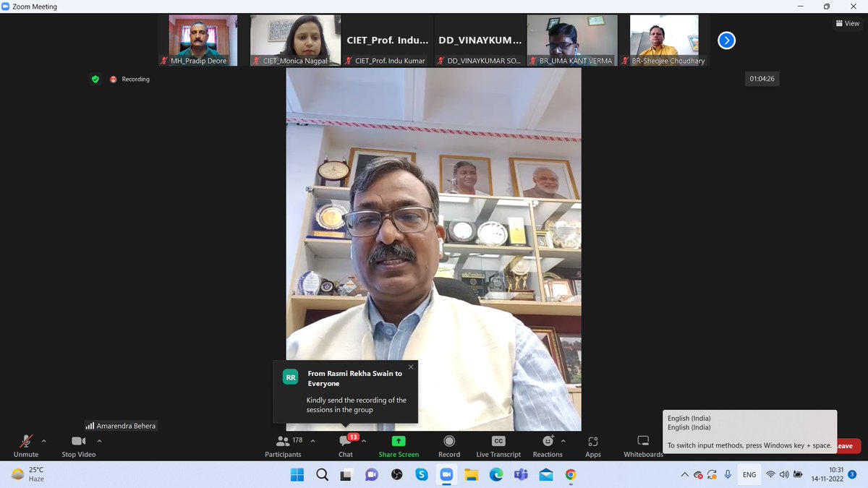The image size is (868, 488).
Task: Open Windows taskbar Search
Action: (x=322, y=475)
